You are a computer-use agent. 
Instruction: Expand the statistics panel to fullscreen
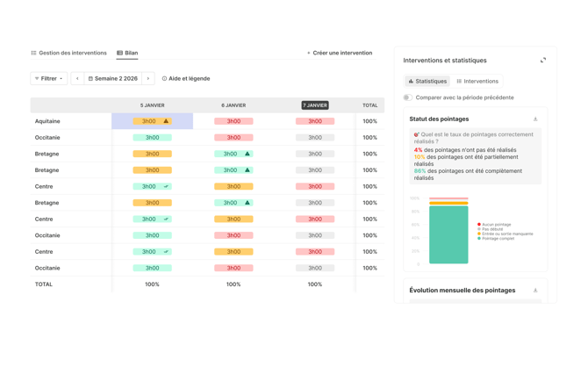(542, 61)
